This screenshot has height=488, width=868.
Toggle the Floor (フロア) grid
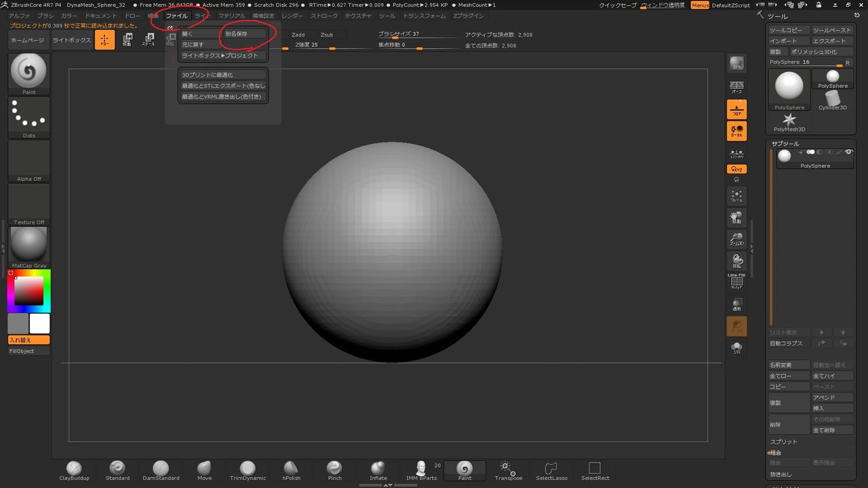pyautogui.click(x=736, y=109)
